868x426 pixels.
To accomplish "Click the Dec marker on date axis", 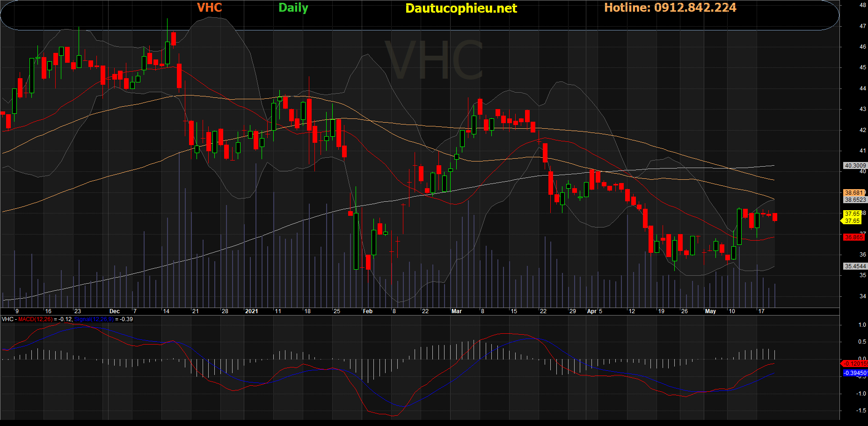I will pos(114,311).
